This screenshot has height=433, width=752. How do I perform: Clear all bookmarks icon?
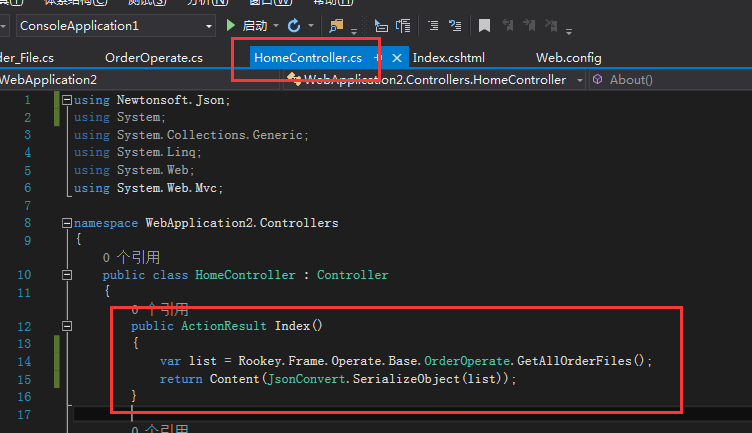pyautogui.click(x=552, y=25)
